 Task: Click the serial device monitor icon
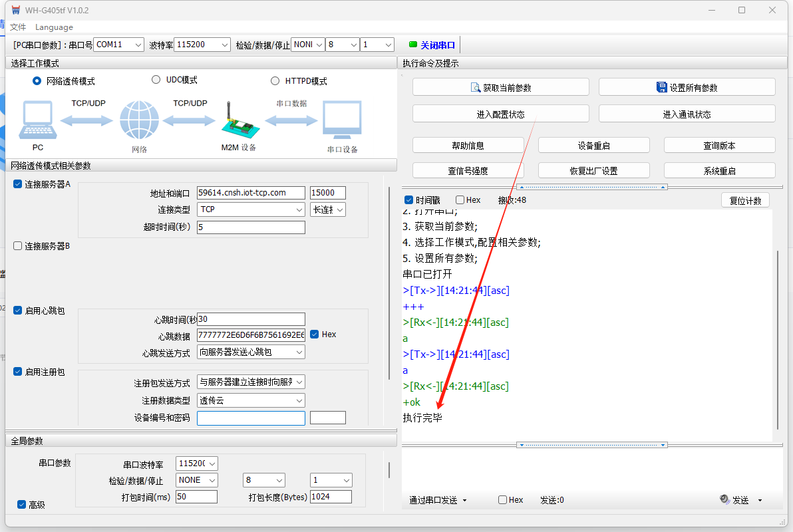pos(342,120)
